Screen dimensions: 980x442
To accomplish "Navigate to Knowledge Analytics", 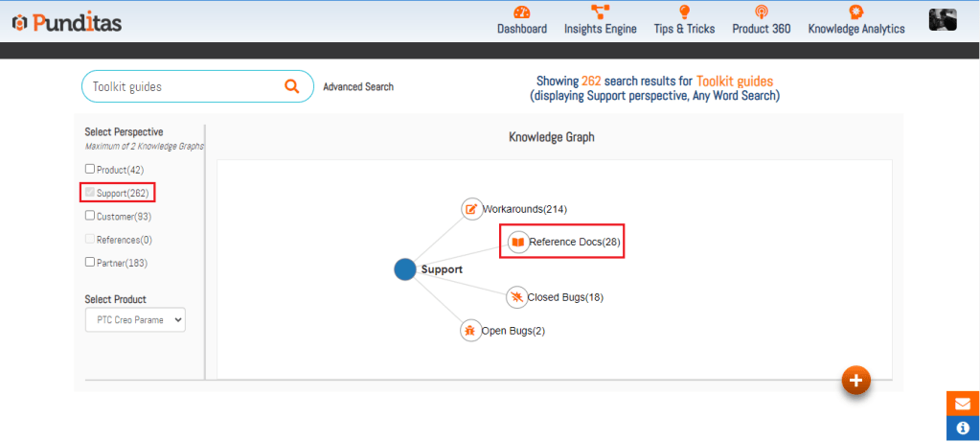I will pyautogui.click(x=856, y=20).
